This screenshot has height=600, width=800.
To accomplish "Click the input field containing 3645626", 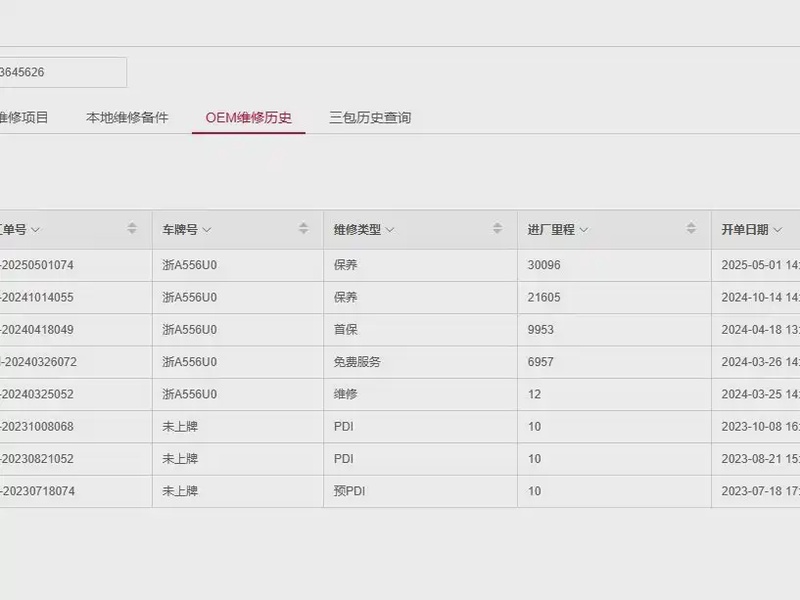I will [62, 72].
